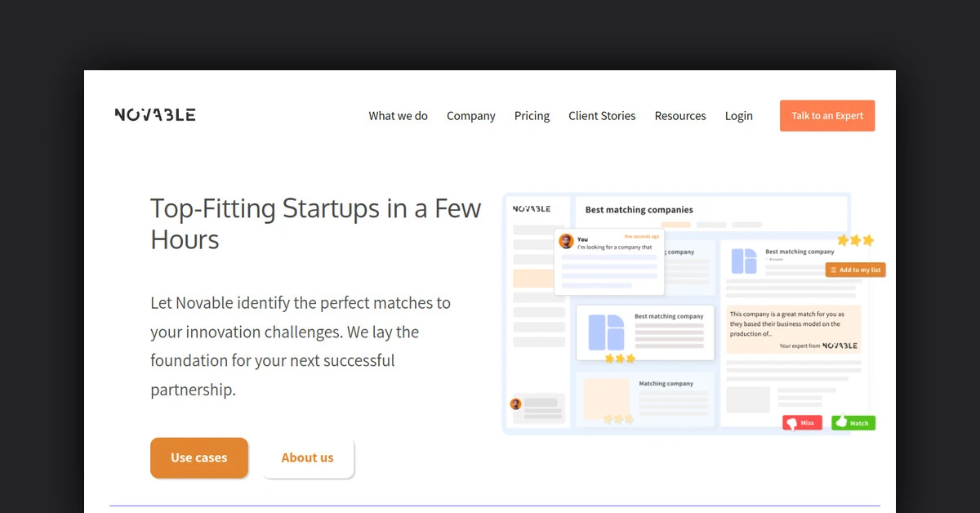Select the highlighted Best matching company card
The height and width of the screenshot is (513, 980).
(645, 332)
